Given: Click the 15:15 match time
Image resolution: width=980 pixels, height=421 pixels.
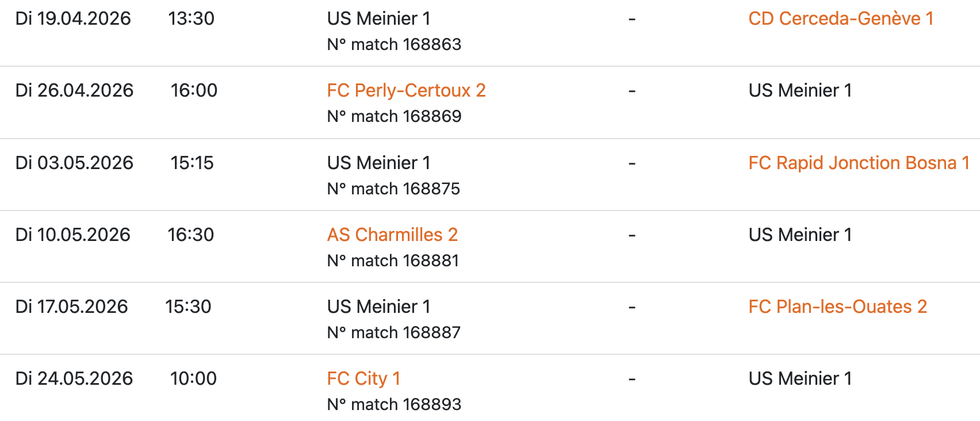Looking at the screenshot, I should pyautogui.click(x=192, y=163).
